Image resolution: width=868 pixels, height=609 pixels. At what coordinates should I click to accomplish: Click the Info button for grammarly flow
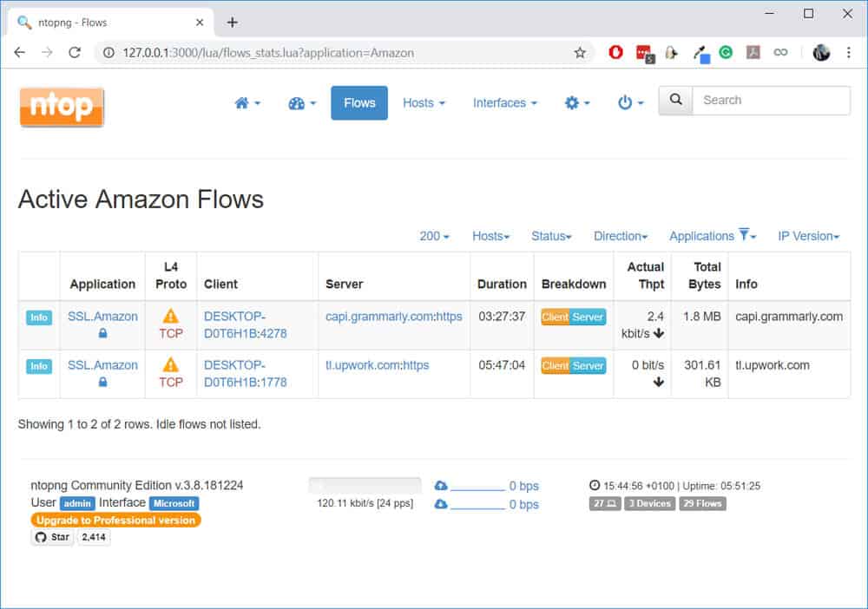(39, 317)
